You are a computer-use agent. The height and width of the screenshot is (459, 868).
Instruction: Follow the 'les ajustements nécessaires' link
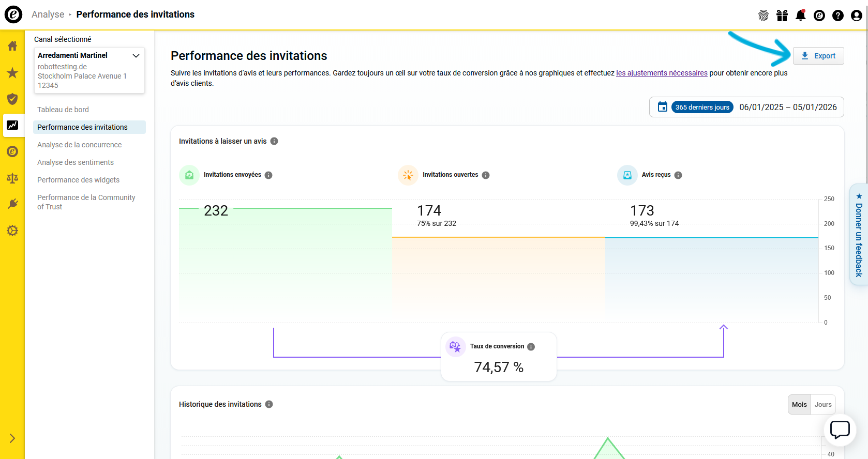(x=662, y=73)
